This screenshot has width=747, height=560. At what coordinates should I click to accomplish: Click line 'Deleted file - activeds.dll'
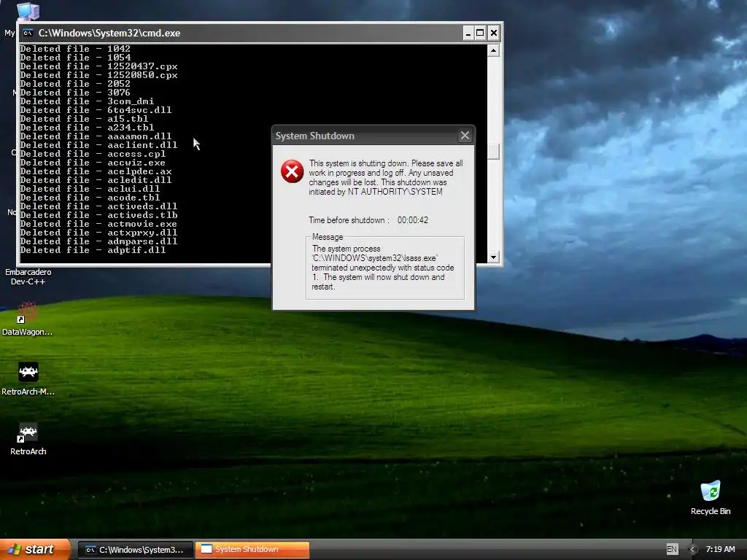click(98, 206)
